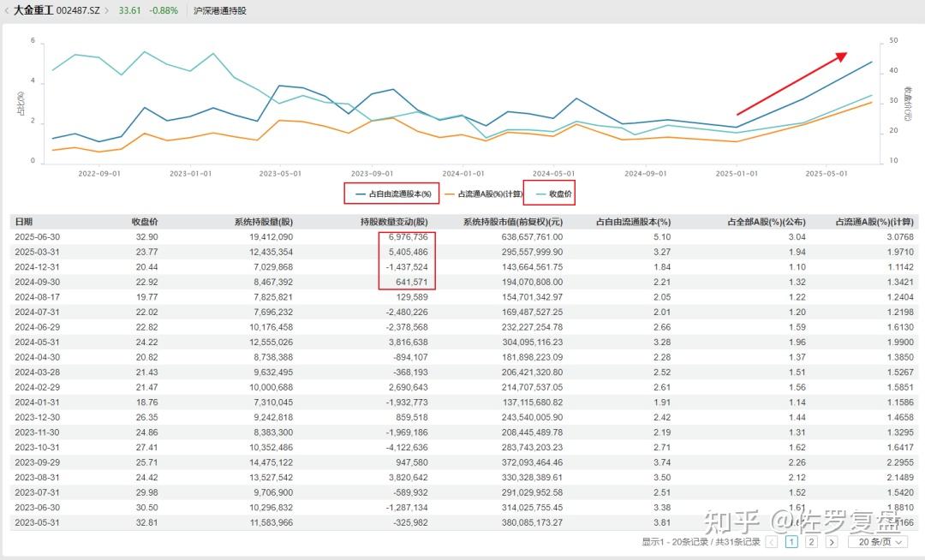Sort by 系统持股市值(前复权)(元) column header
The width and height of the screenshot is (925, 560).
click(x=512, y=221)
